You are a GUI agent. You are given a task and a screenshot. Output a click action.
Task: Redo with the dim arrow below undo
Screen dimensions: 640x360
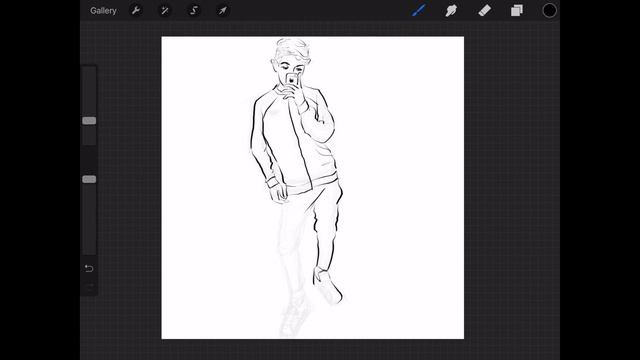(89, 286)
